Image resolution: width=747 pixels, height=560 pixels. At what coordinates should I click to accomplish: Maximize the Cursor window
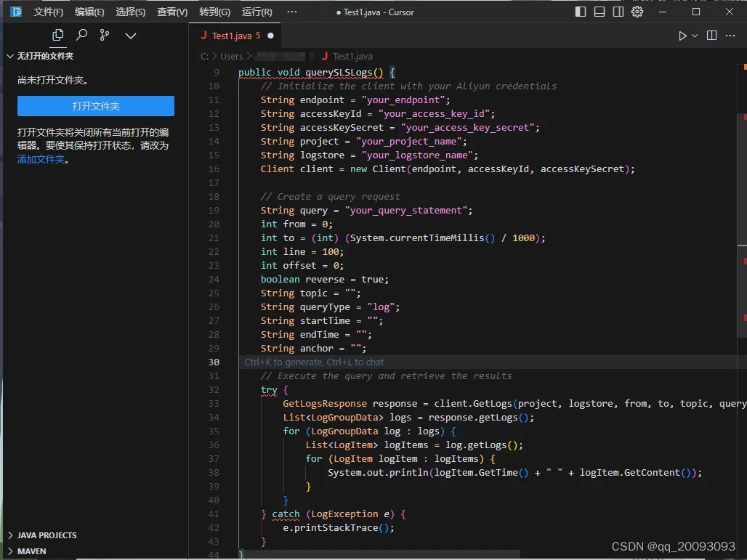(x=696, y=12)
